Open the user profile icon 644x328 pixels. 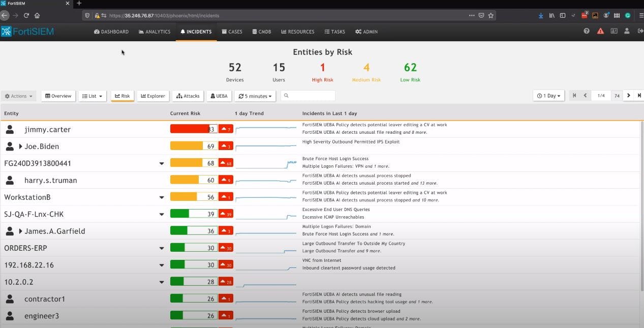(627, 31)
